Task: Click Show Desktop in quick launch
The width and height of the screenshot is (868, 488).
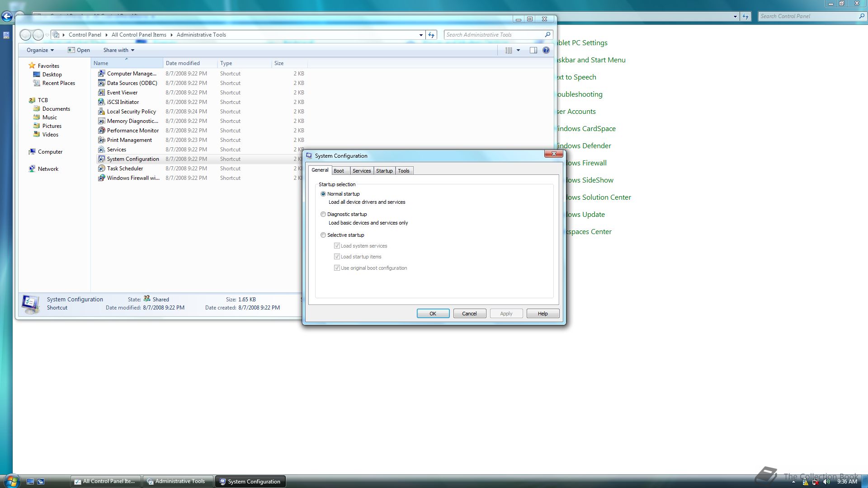Action: point(30,482)
